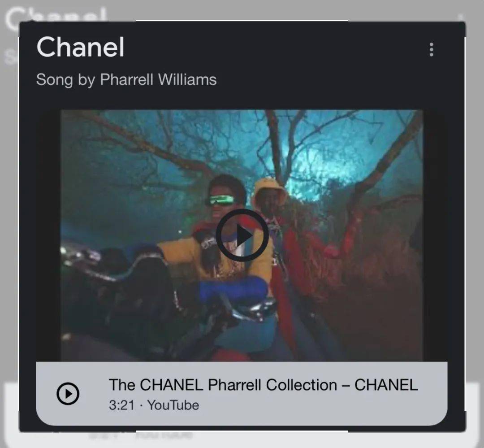This screenshot has width=484, height=448.
Task: Click blurred Chanel text behind the card
Action: (x=56, y=16)
